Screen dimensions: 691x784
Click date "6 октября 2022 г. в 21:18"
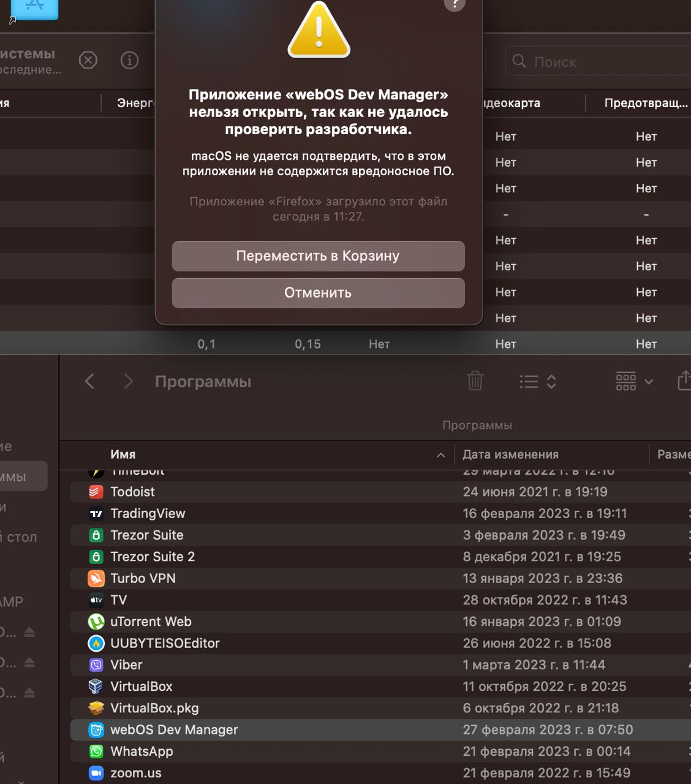[541, 708]
